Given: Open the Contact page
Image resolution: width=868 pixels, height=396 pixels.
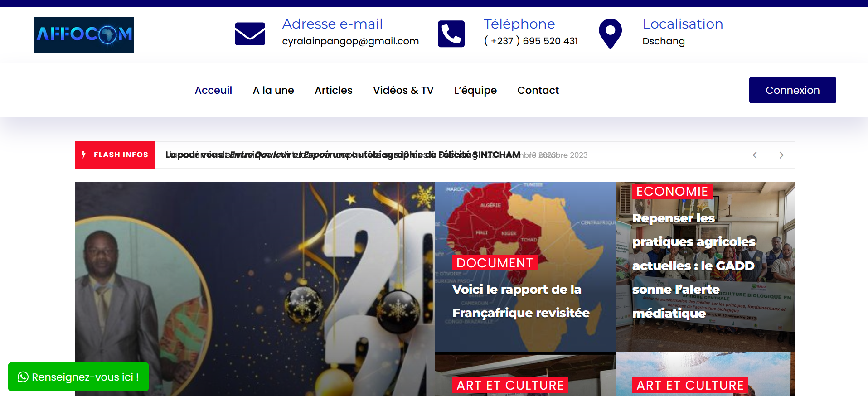Looking at the screenshot, I should point(538,90).
